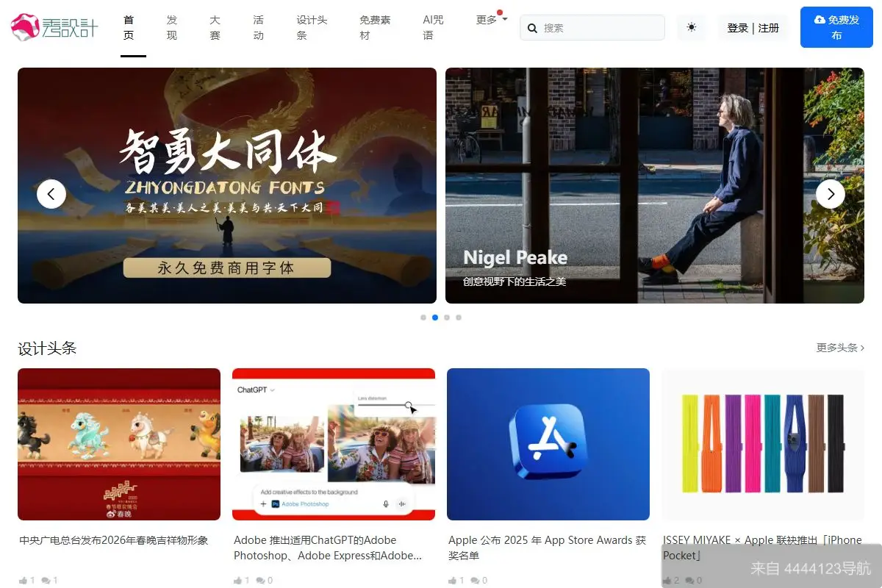Click the magnifier icon in the search bar
This screenshot has height=588, width=882.
coord(532,27)
